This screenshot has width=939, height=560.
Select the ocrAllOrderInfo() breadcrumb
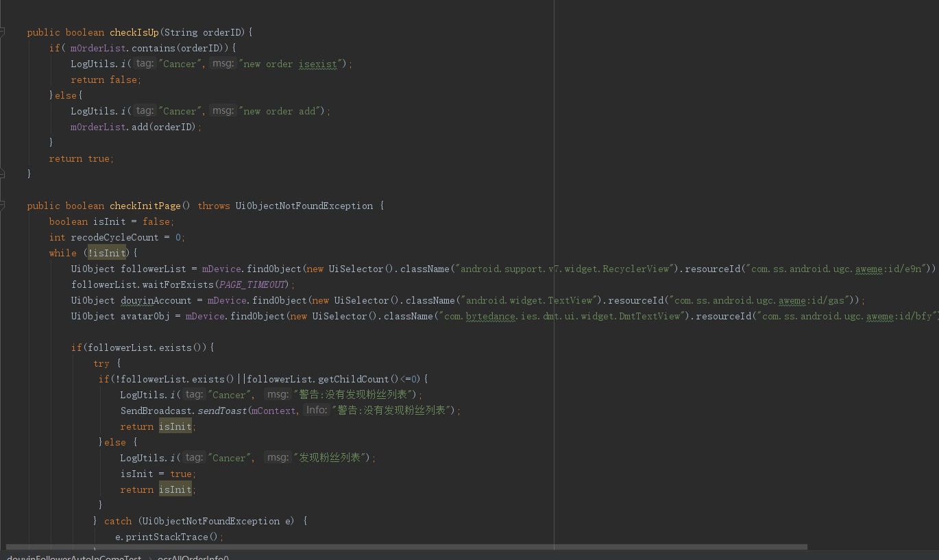tap(193, 558)
